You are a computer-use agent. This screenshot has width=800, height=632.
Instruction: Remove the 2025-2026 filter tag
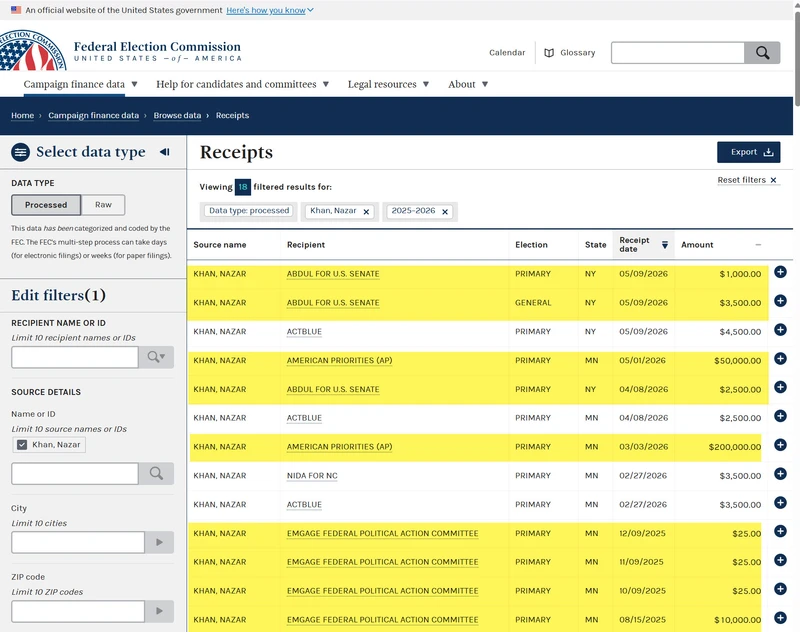pyautogui.click(x=445, y=212)
